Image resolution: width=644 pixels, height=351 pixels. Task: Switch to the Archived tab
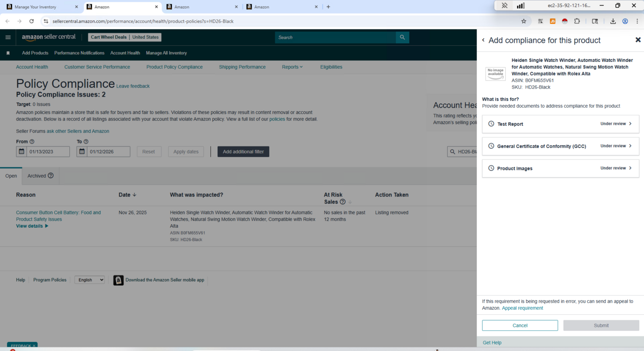point(37,176)
